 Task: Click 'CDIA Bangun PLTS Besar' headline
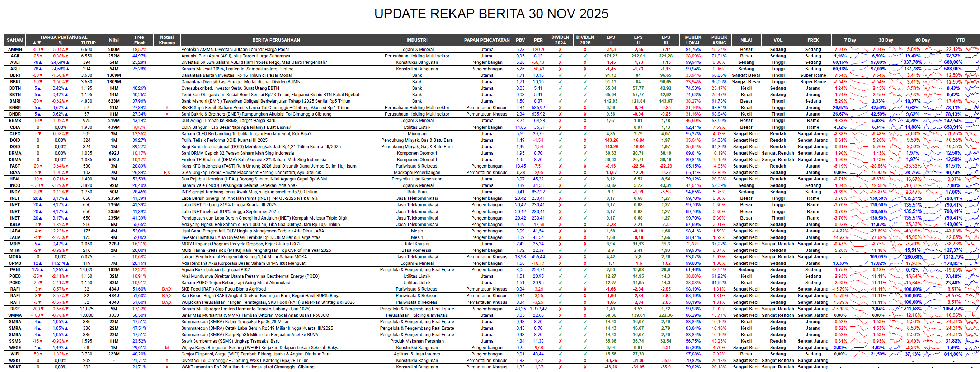(x=236, y=127)
